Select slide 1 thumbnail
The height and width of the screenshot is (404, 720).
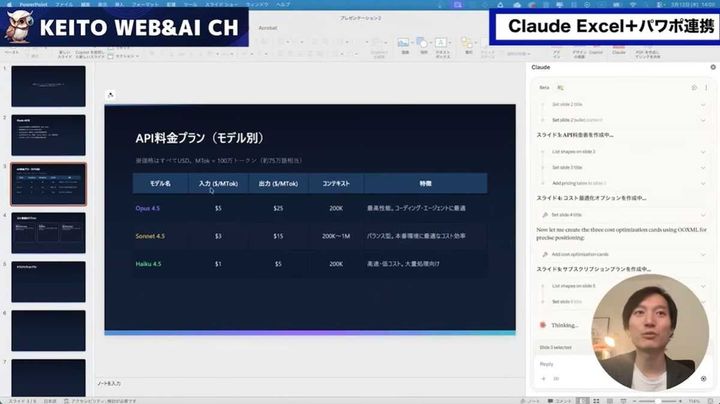coord(48,86)
